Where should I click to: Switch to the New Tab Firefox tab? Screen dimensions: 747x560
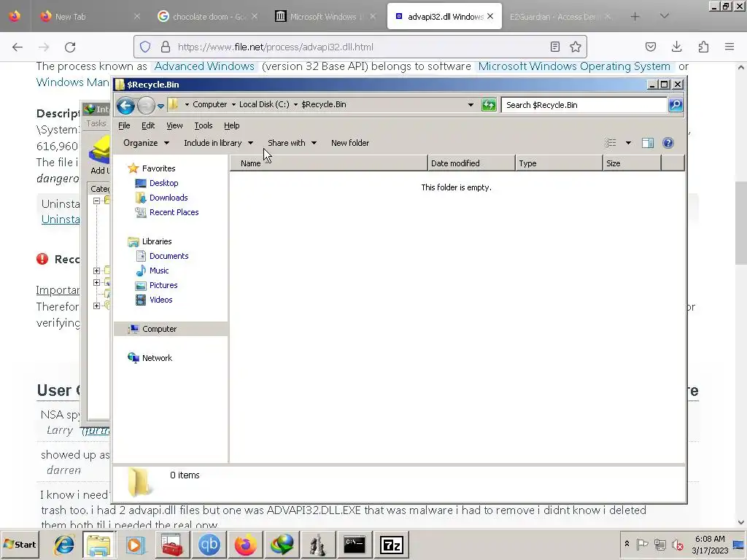[90, 17]
